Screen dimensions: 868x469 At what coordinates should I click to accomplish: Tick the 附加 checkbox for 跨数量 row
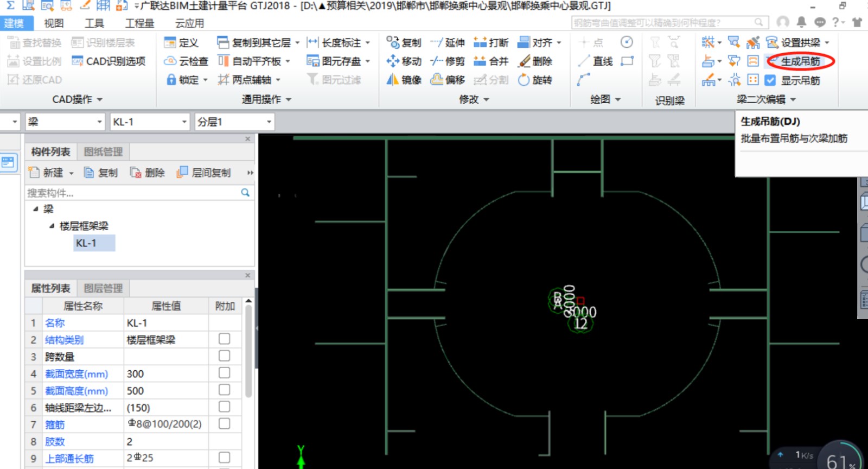tap(224, 356)
